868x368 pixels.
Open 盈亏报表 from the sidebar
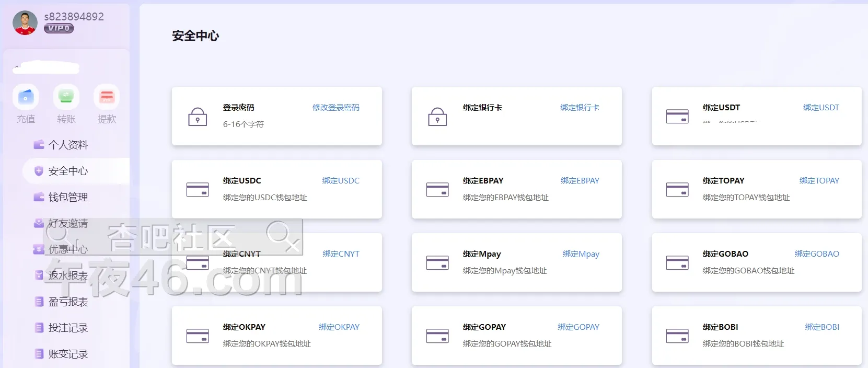pos(68,302)
